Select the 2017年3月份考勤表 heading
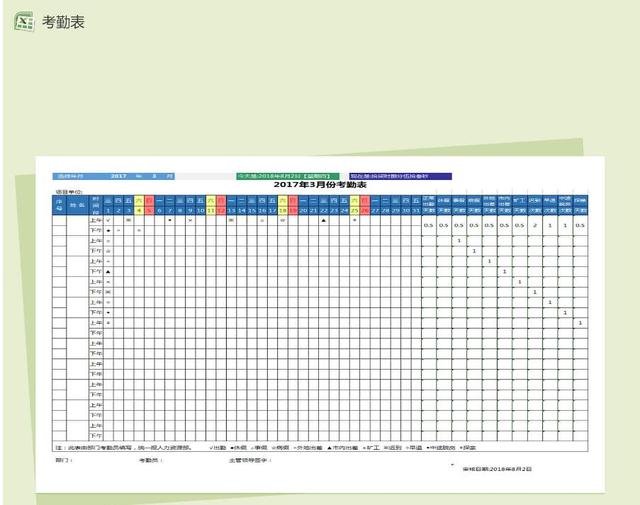Image resolution: width=640 pixels, height=505 pixels. [320, 185]
